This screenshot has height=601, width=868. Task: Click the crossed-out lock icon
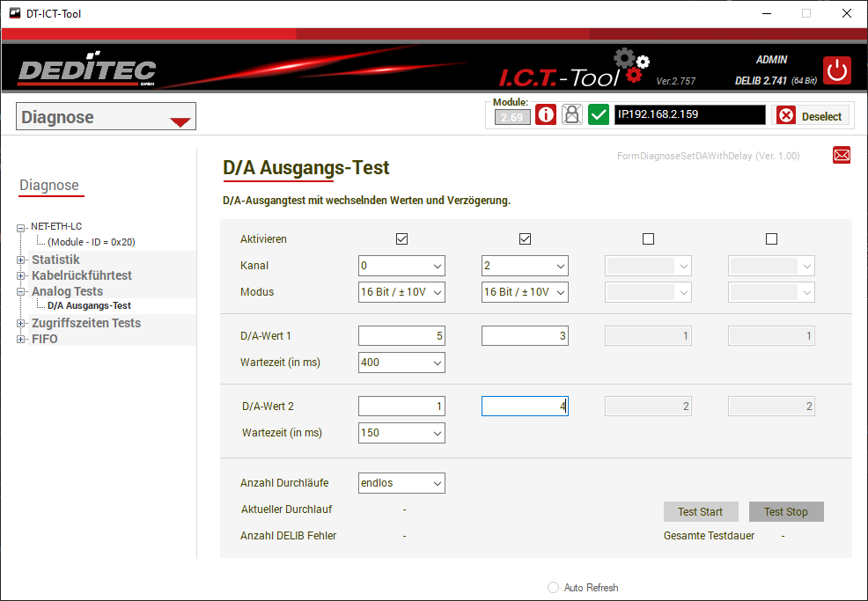click(572, 115)
